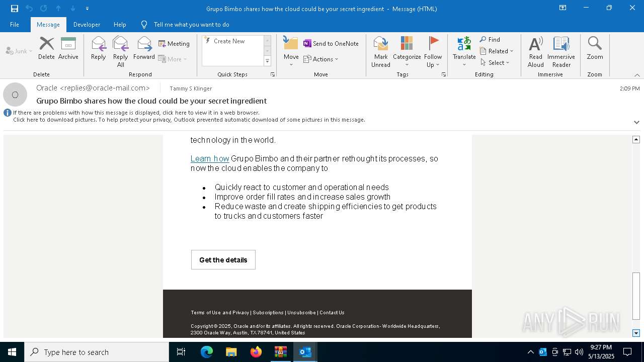Follow the Learn how link
Screen dimensions: 644x362
pyautogui.click(x=210, y=159)
